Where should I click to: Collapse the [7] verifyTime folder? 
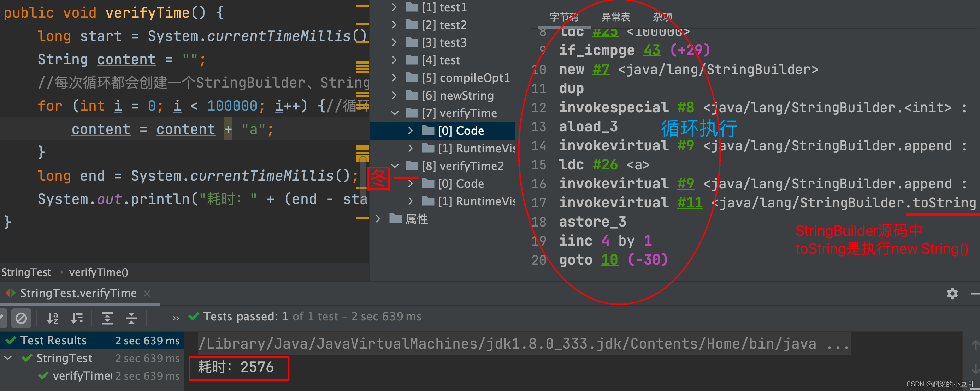click(395, 113)
